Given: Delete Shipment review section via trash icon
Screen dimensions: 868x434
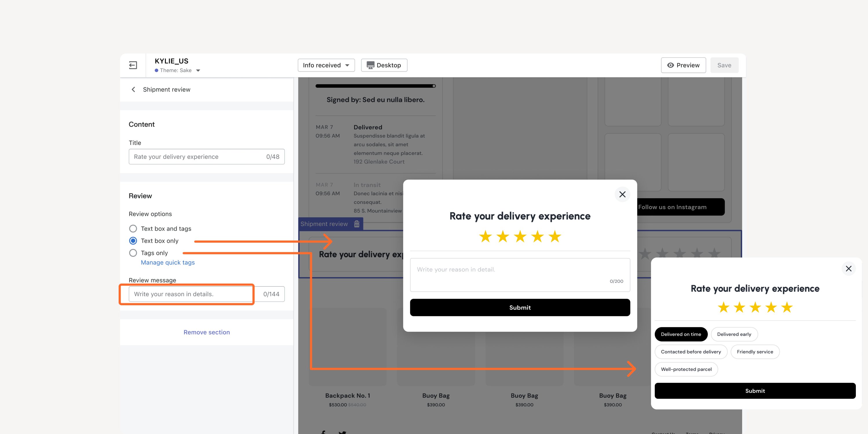Looking at the screenshot, I should pyautogui.click(x=357, y=224).
